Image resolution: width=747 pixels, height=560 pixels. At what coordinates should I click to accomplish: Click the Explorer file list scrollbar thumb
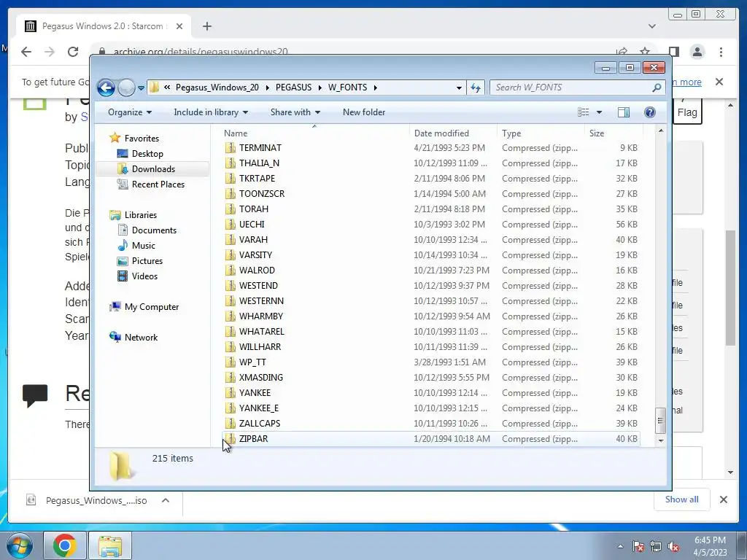point(660,421)
